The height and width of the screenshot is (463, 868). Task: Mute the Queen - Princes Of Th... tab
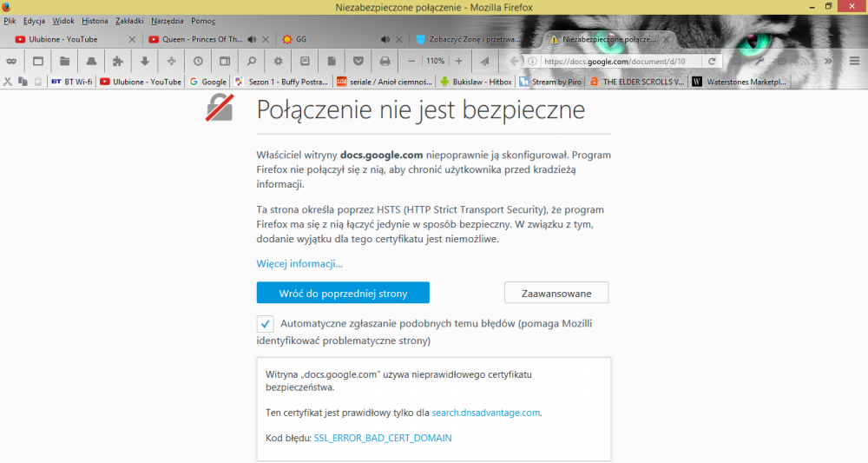click(252, 39)
